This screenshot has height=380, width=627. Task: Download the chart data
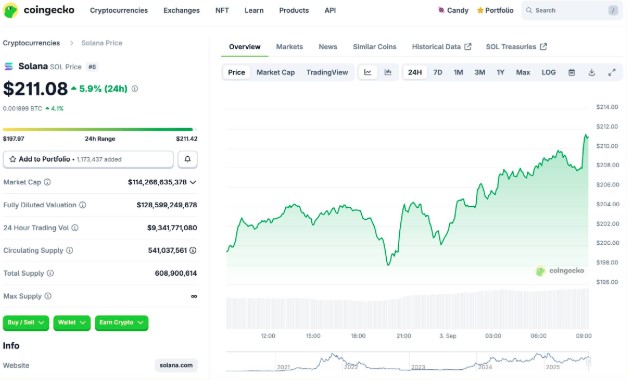pyautogui.click(x=591, y=72)
